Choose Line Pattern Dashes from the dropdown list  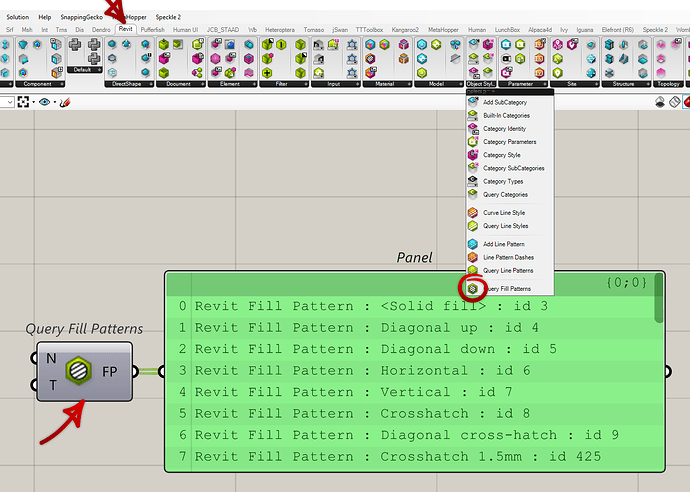[x=510, y=257]
